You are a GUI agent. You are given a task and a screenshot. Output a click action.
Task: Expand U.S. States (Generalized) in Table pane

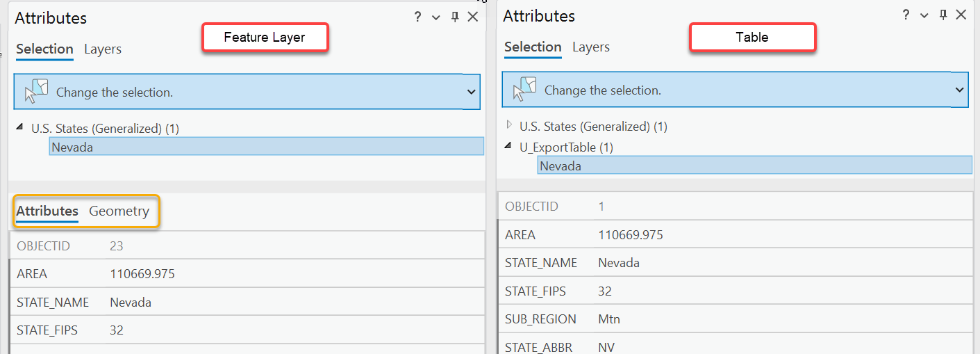(509, 126)
